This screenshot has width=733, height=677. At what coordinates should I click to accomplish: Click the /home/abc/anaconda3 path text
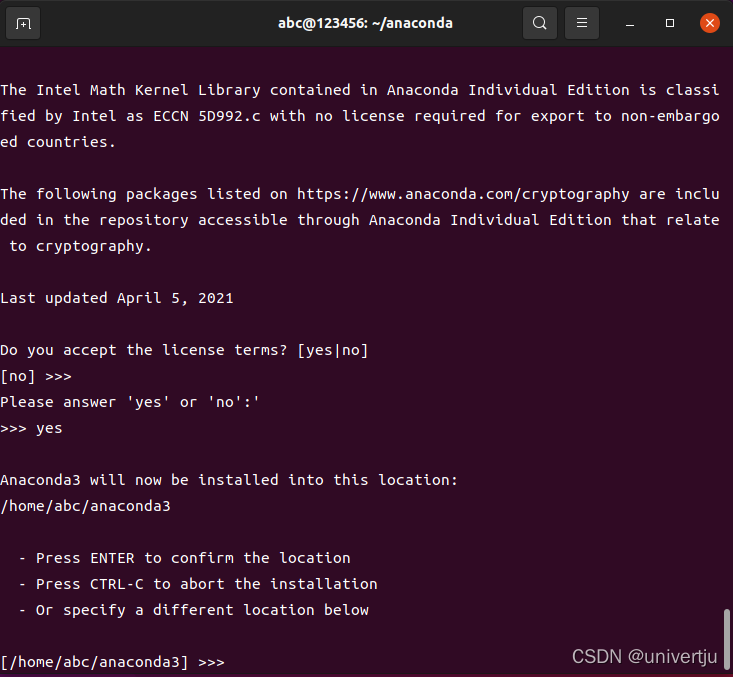click(86, 506)
